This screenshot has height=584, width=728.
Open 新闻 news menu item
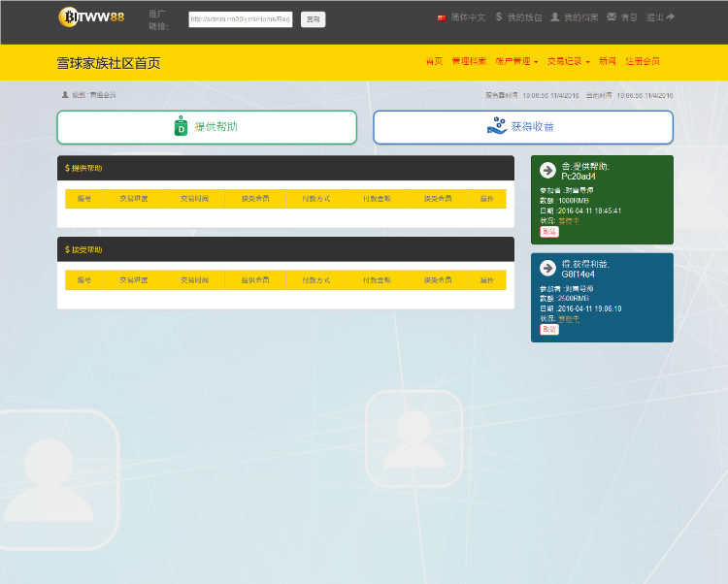point(608,61)
